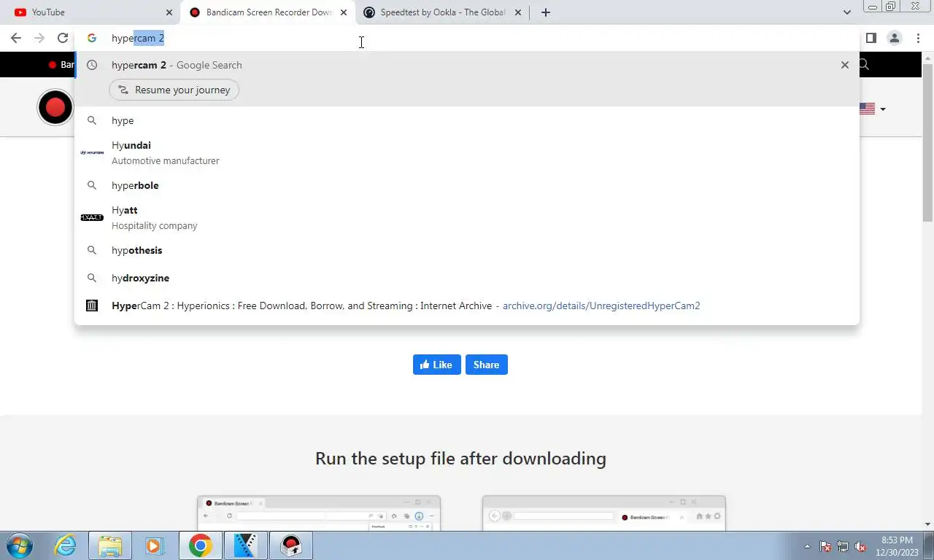934x560 pixels.
Task: Toggle the browser side panel icon
Action: click(x=871, y=38)
